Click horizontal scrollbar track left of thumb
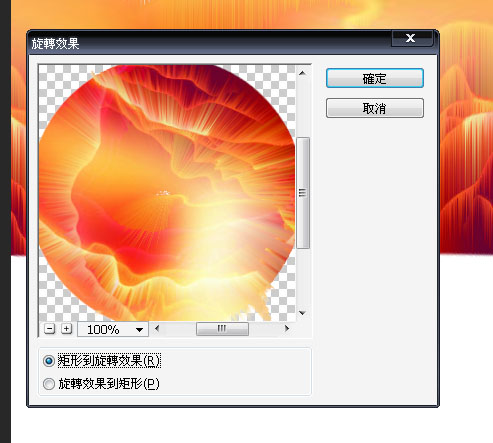Viewport: 493px width, 443px height. (x=179, y=329)
